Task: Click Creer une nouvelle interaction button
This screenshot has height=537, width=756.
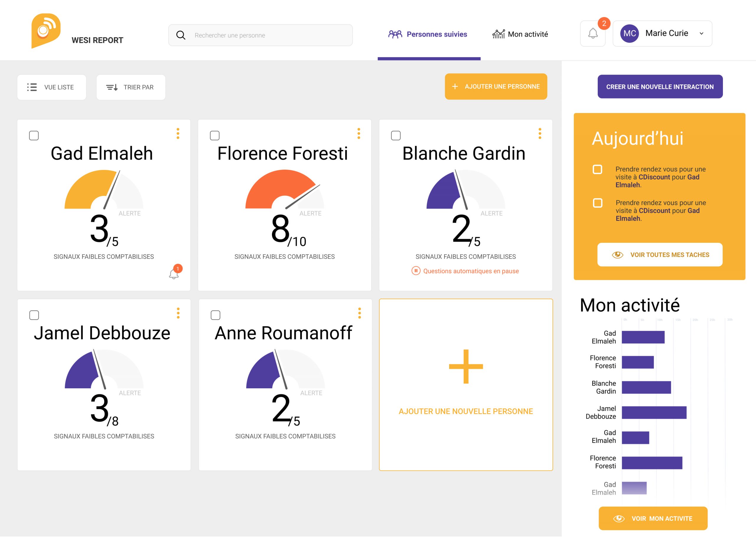Action: [x=660, y=87]
